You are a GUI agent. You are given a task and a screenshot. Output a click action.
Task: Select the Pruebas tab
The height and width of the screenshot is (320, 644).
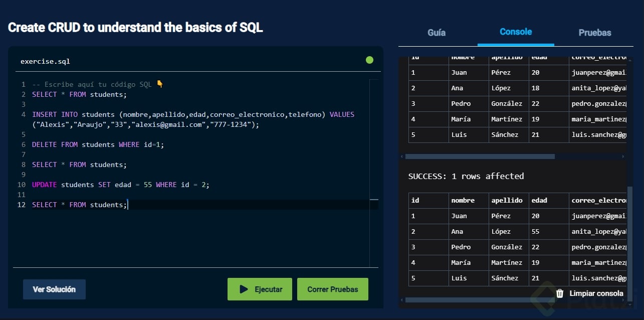click(x=595, y=33)
